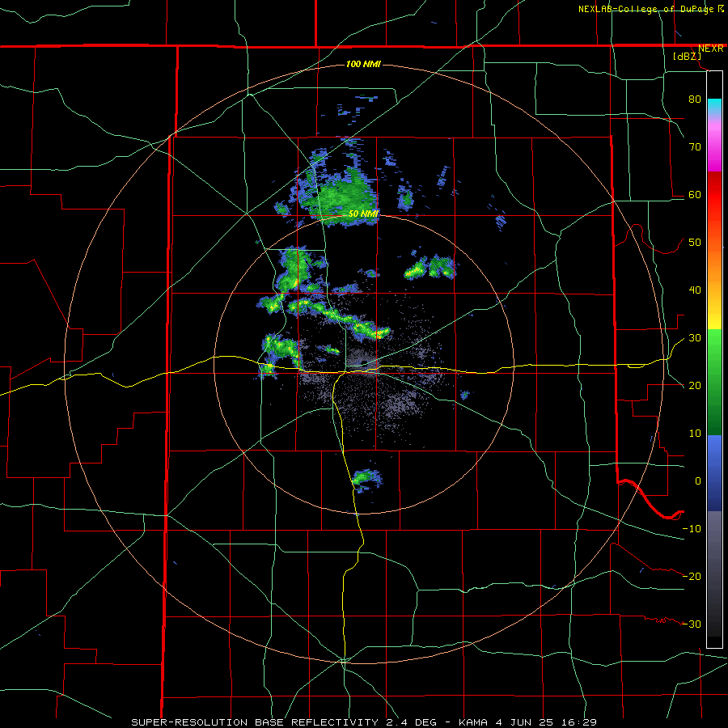The height and width of the screenshot is (728, 728).
Task: Click the 60 value on the dBZ scale
Action: click(x=695, y=194)
